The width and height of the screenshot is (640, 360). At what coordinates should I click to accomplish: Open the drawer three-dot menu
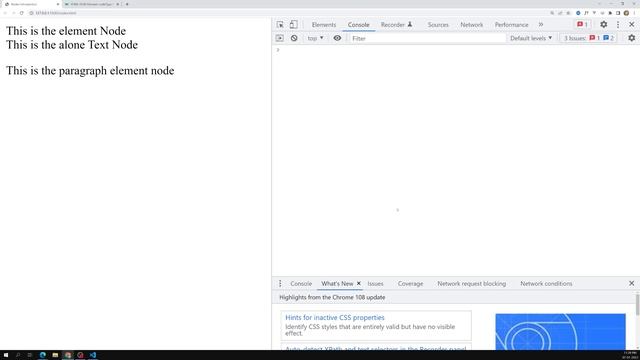(x=280, y=283)
